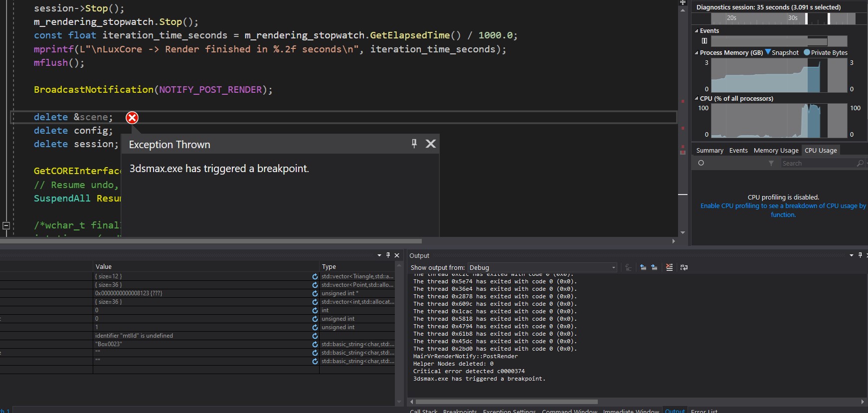Image resolution: width=868 pixels, height=413 pixels.
Task: Collapse the Events section
Action: 696,31
